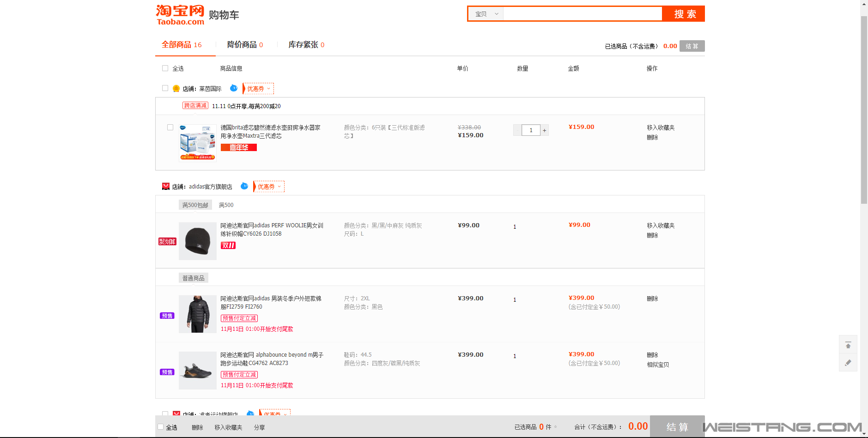Viewport: 868px width, 438px height.
Task: Delete the alphabounce running shoes
Action: click(x=652, y=355)
